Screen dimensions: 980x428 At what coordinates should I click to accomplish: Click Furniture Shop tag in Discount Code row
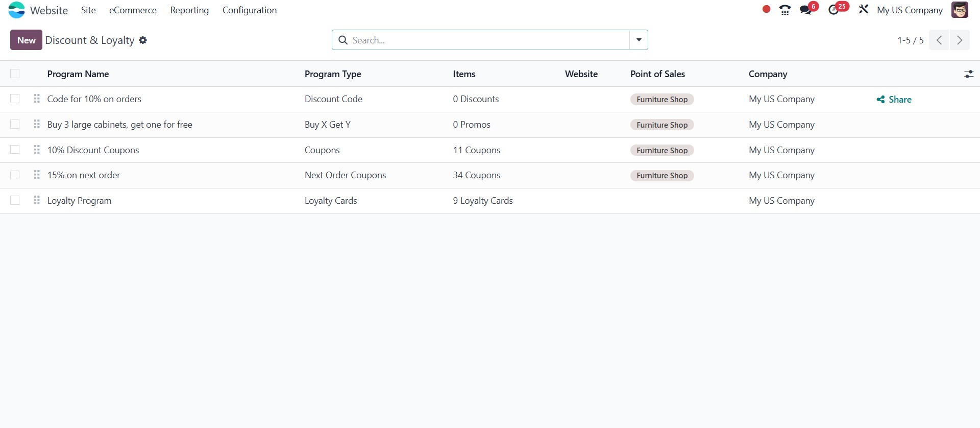point(662,99)
